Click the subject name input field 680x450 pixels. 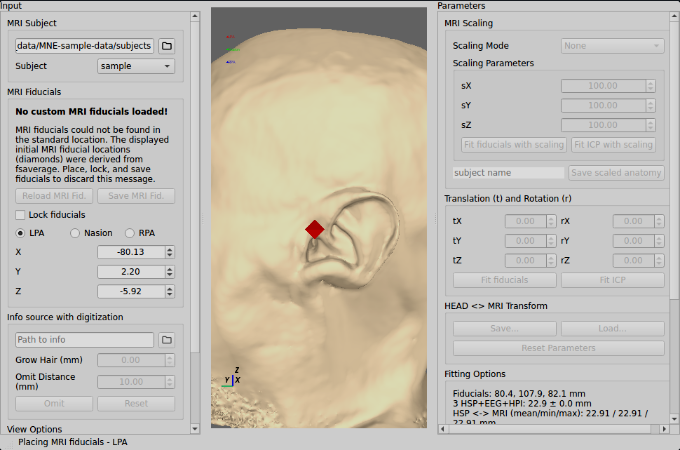click(508, 173)
